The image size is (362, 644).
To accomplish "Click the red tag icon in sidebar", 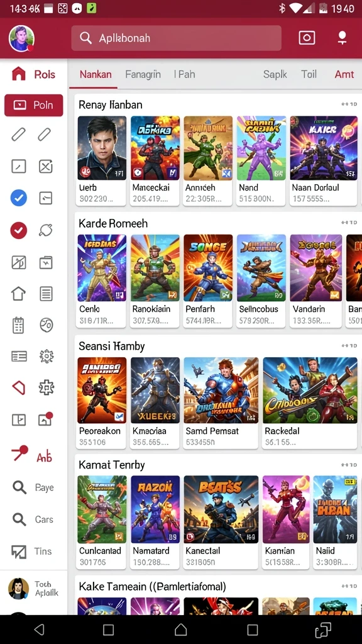I will tap(18, 387).
